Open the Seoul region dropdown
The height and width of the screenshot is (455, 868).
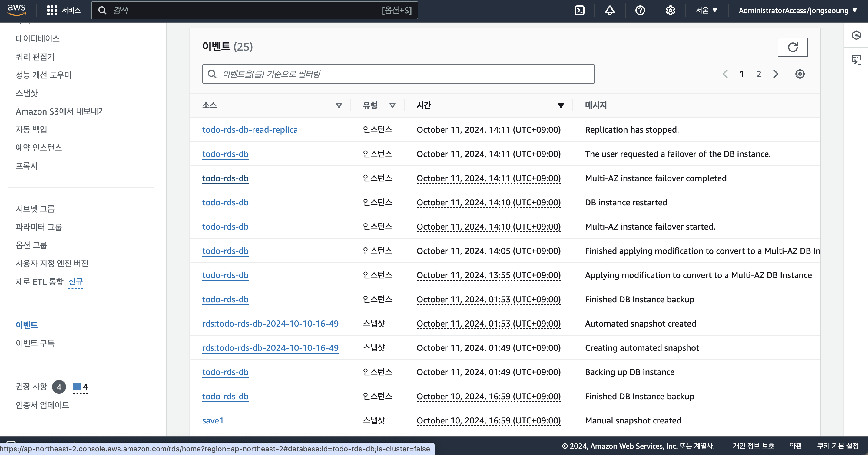706,10
